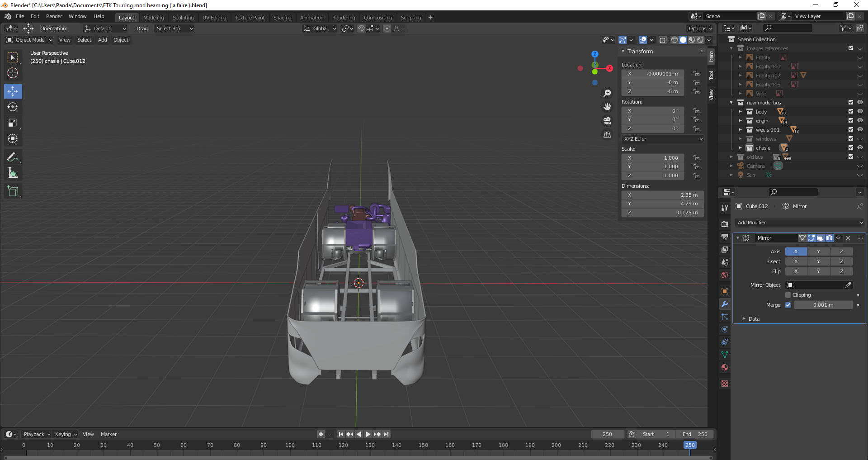
Task: Uncheck the images references collection checkbox
Action: click(851, 48)
